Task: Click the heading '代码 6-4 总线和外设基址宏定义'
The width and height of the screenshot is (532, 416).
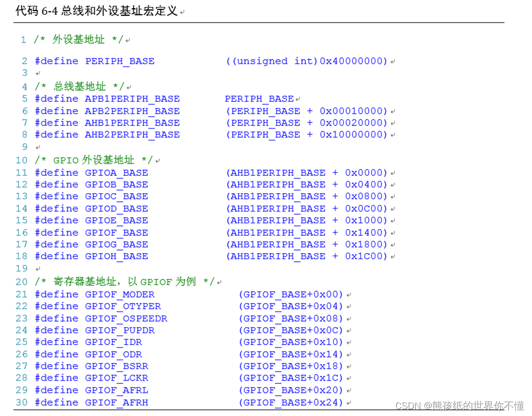Action: (x=96, y=11)
